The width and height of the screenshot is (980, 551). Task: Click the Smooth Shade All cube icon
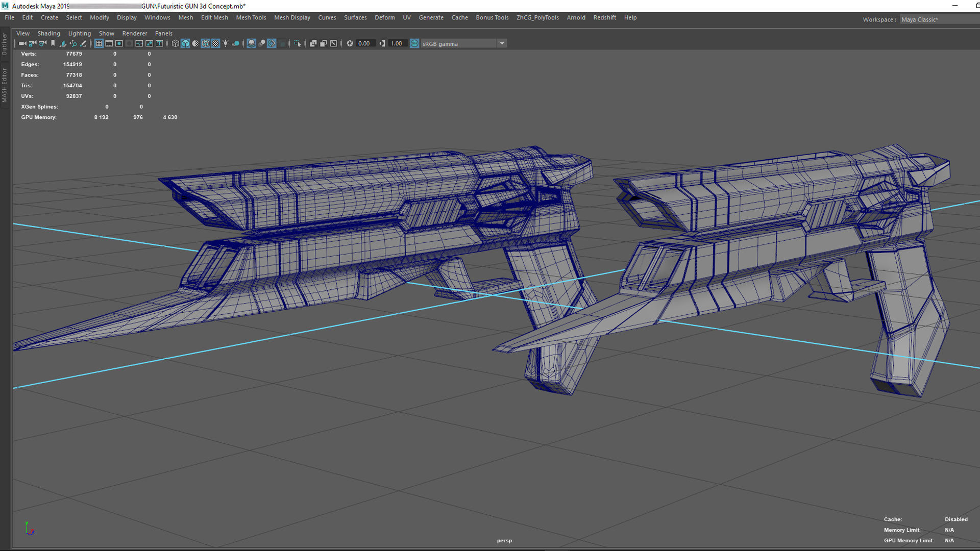[x=185, y=43]
